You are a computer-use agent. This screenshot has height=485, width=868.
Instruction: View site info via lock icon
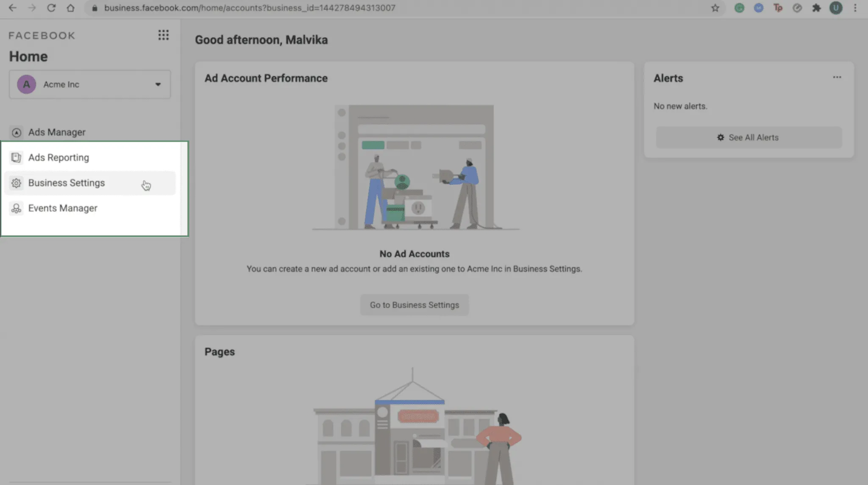point(94,8)
